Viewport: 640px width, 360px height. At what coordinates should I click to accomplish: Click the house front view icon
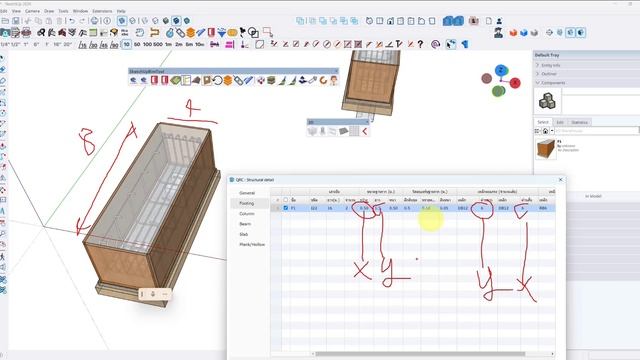click(390, 20)
